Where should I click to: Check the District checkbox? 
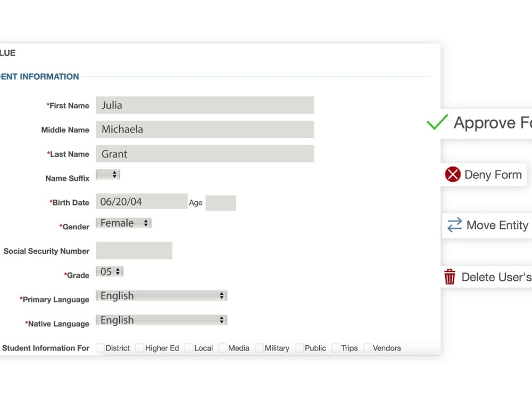pos(100,348)
